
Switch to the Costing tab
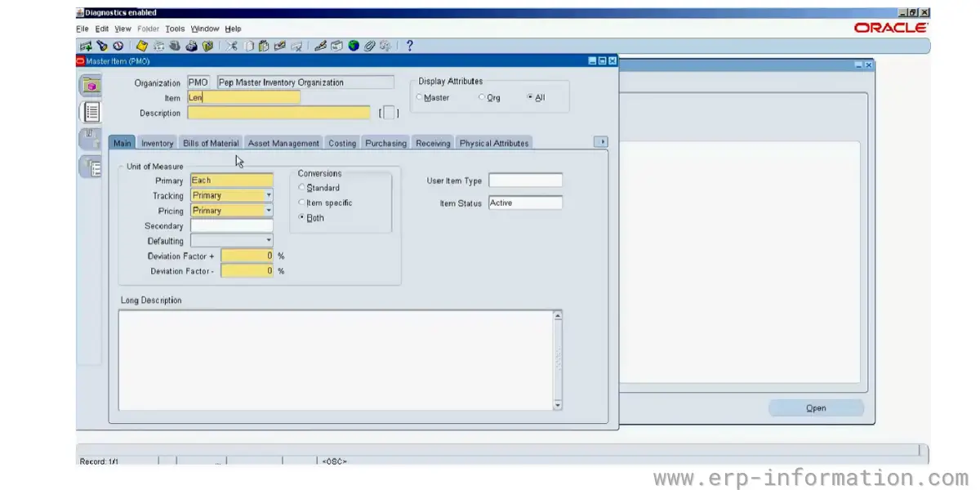pos(342,143)
